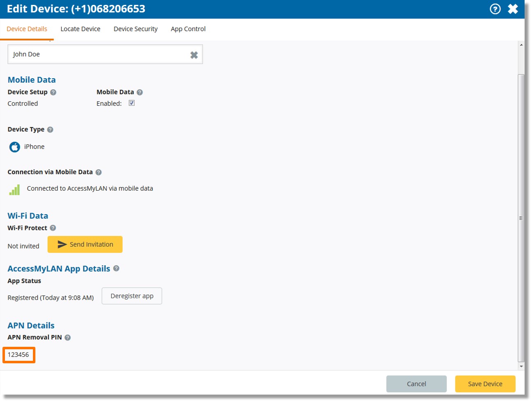Open the Locate Device tab
Screen dimensions: 532x402
tap(80, 29)
